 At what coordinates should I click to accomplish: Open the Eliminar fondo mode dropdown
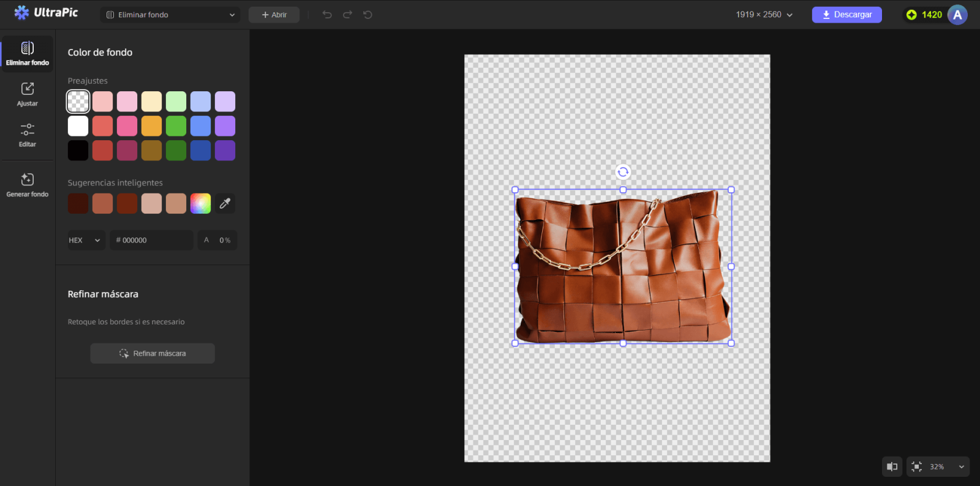pyautogui.click(x=170, y=15)
